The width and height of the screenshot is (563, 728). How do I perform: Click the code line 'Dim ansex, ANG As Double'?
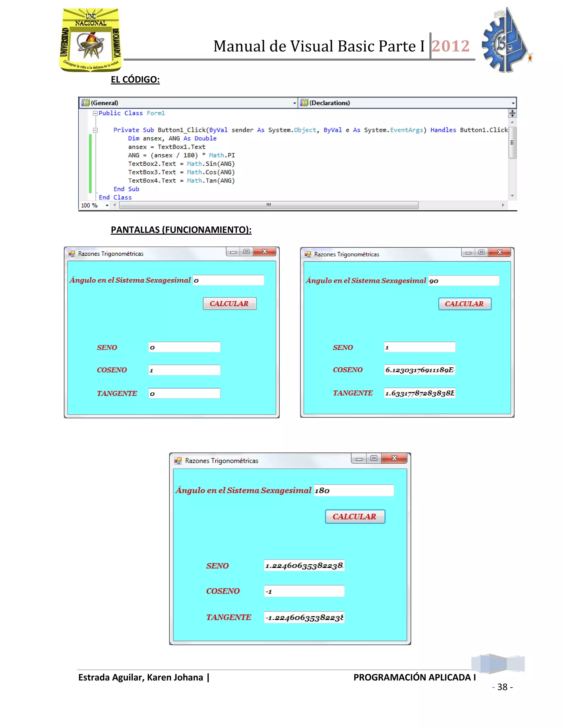tap(172, 139)
